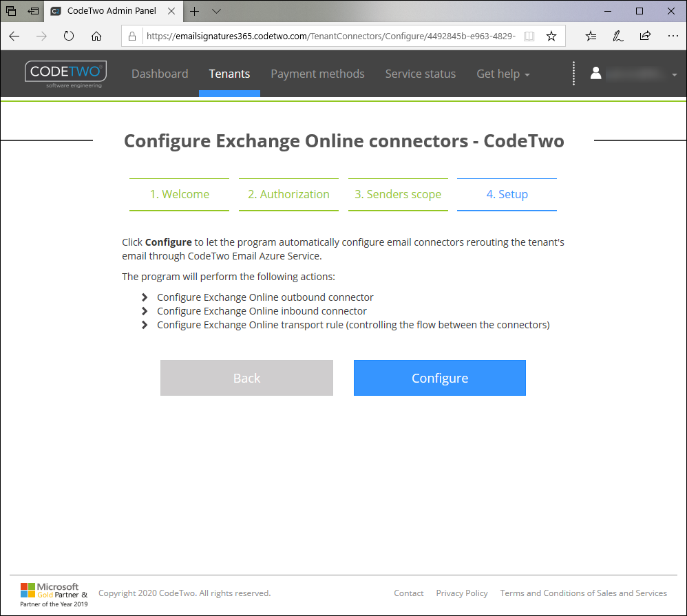
Task: Click the URL address bar
Action: 330,36
